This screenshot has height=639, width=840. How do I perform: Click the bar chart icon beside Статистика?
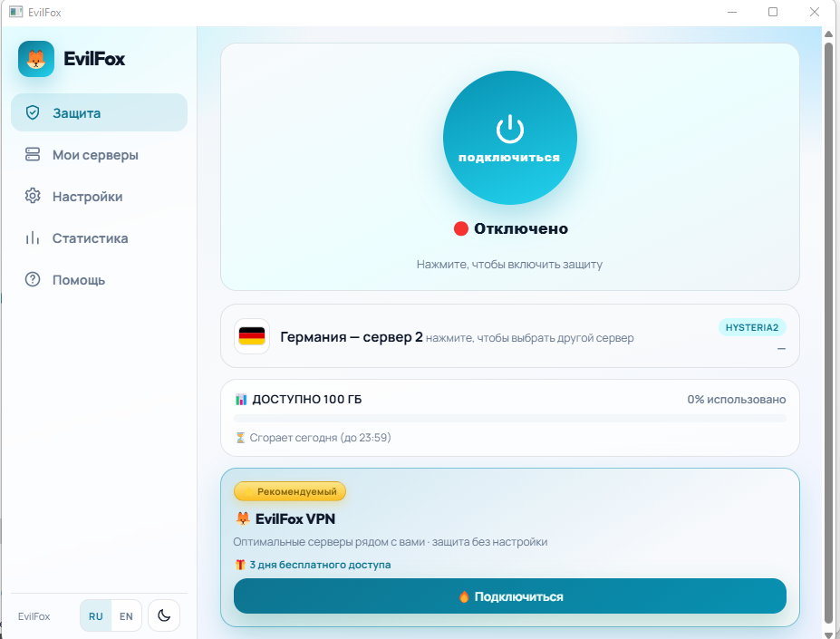click(x=33, y=238)
